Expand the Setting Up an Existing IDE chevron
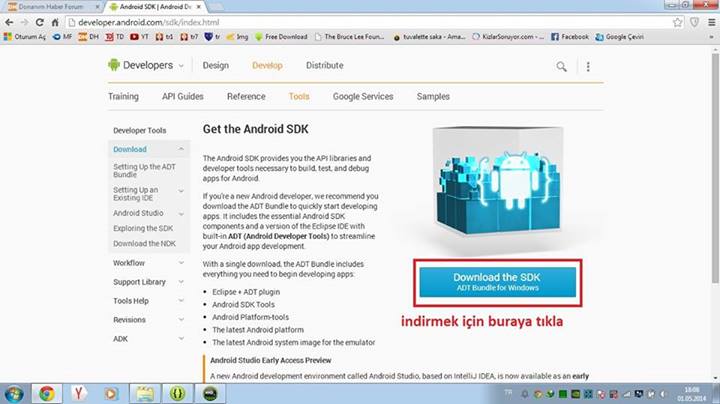Screen dimensions: 720x404 click(181, 191)
